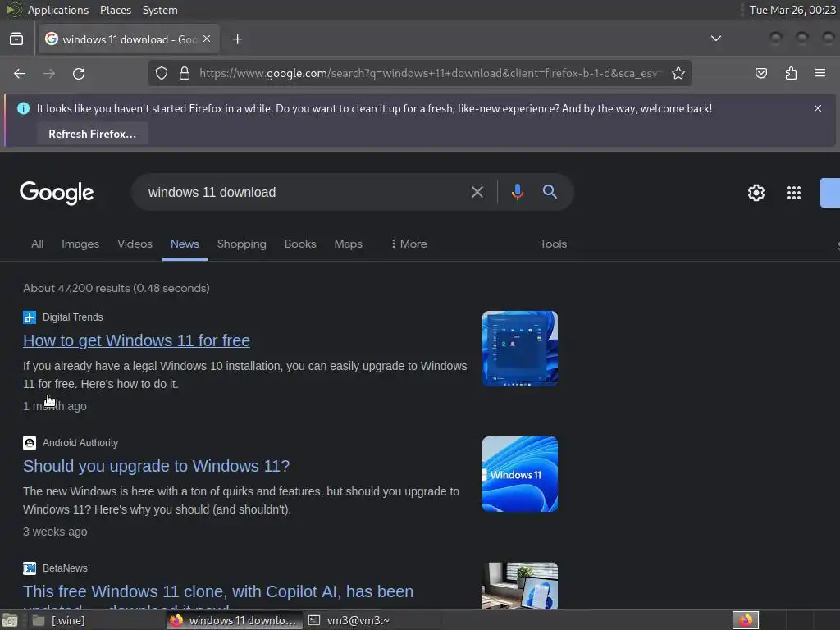
Task: Click the Tue Mar 26 clock
Action: pos(792,10)
